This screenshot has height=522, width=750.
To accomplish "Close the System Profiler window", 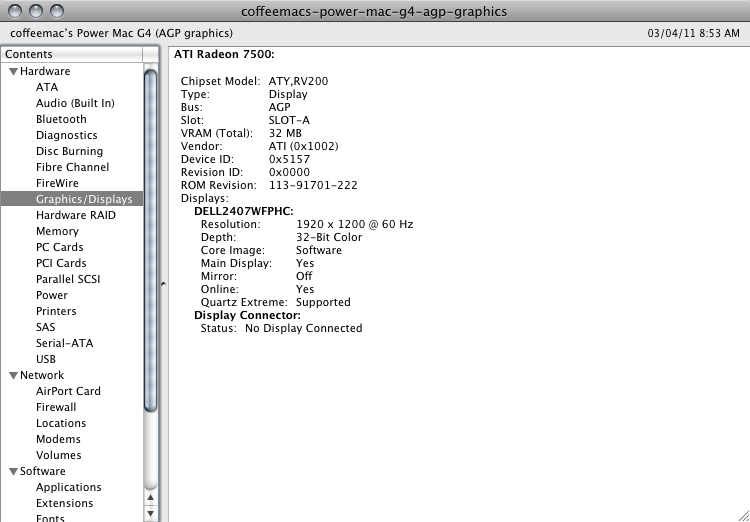I will [15, 11].
